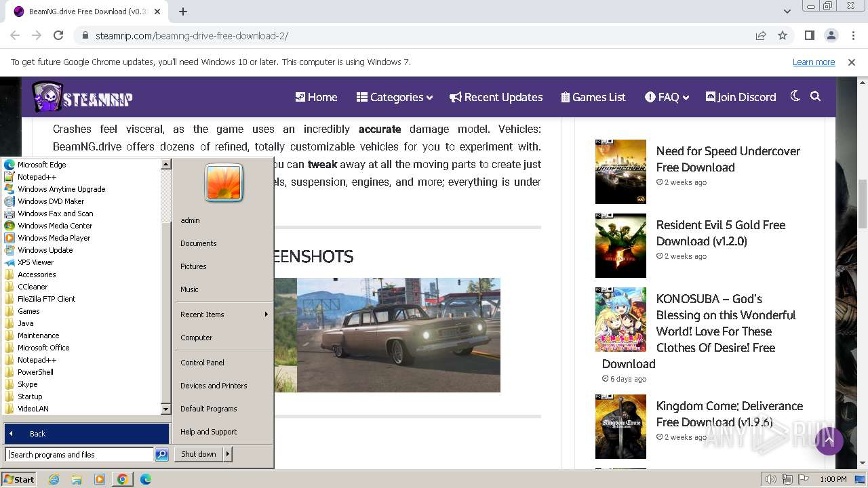The height and width of the screenshot is (488, 868).
Task: Open KONOSUBA game thumbnail
Action: coord(620,319)
